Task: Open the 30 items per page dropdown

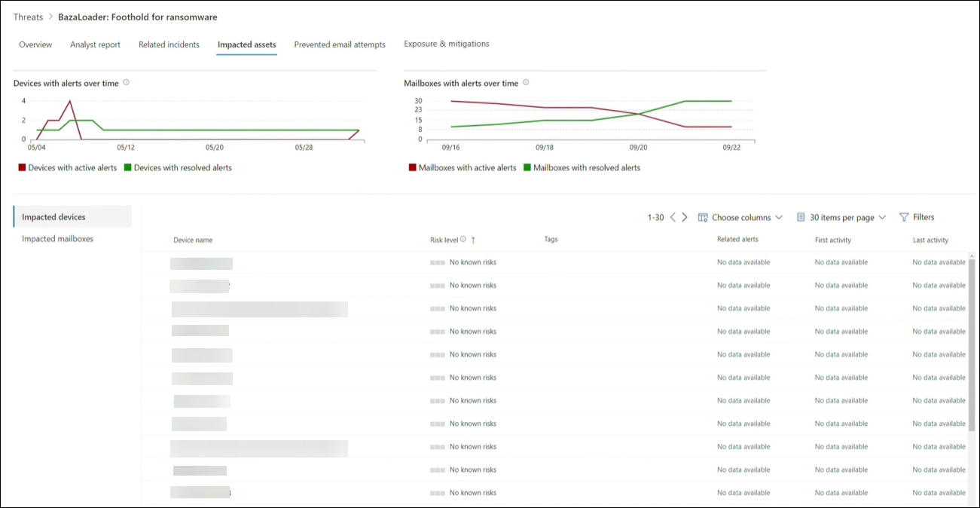Action: [841, 217]
